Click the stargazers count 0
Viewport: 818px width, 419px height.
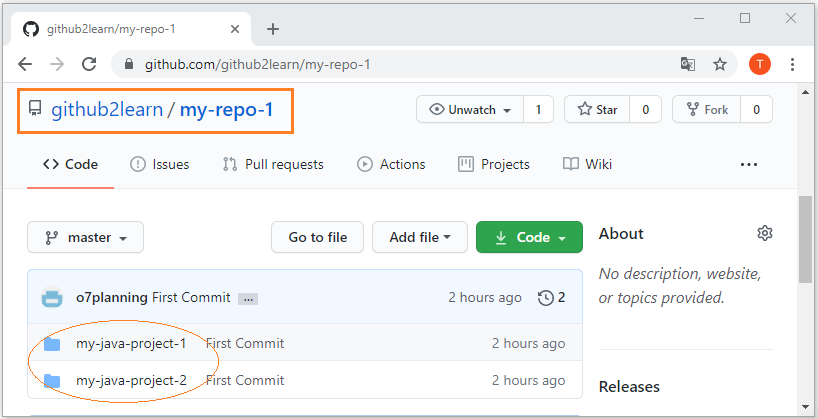coord(645,110)
